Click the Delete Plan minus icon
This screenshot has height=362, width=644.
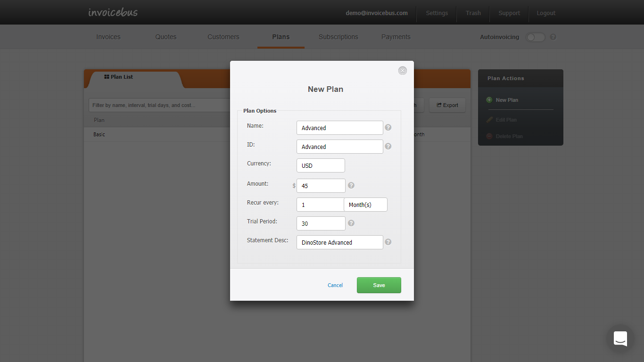tap(489, 136)
